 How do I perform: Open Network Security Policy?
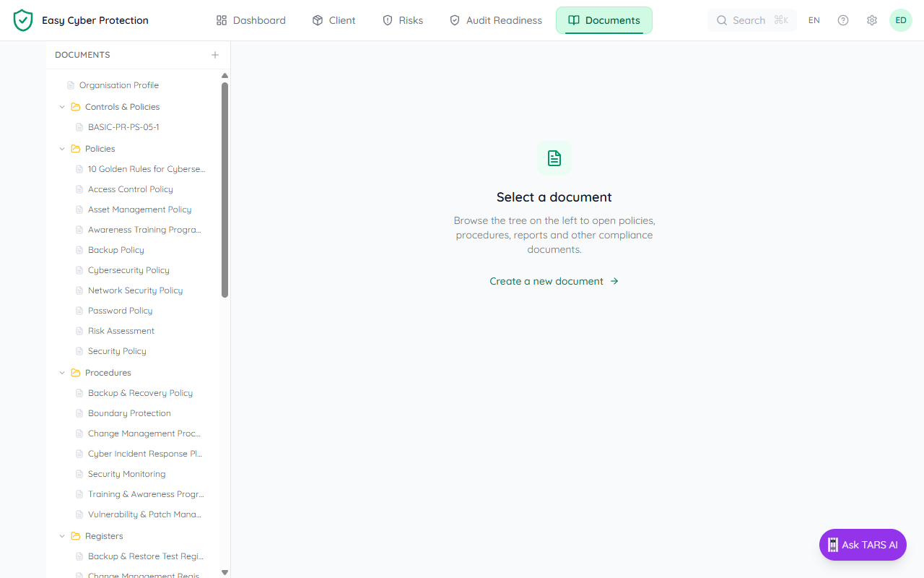click(136, 290)
